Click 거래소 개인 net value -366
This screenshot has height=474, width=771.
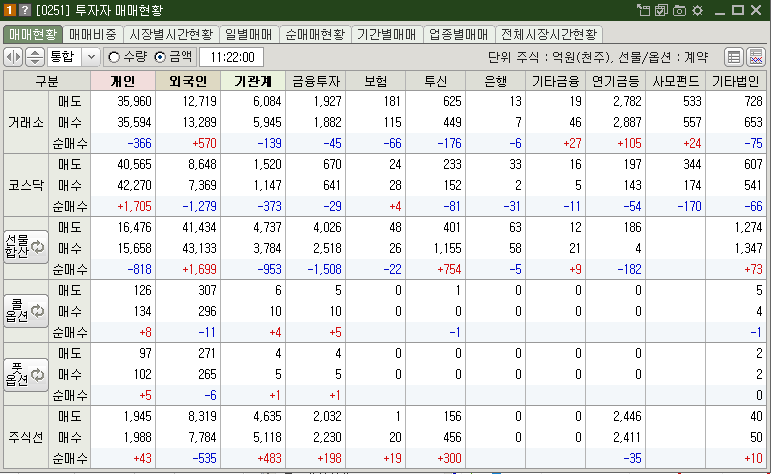[x=140, y=144]
